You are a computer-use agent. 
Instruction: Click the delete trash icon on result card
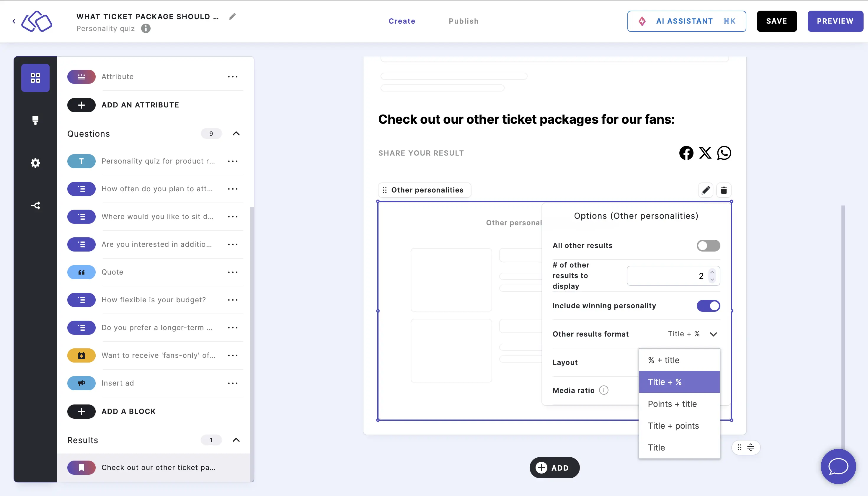pos(724,190)
